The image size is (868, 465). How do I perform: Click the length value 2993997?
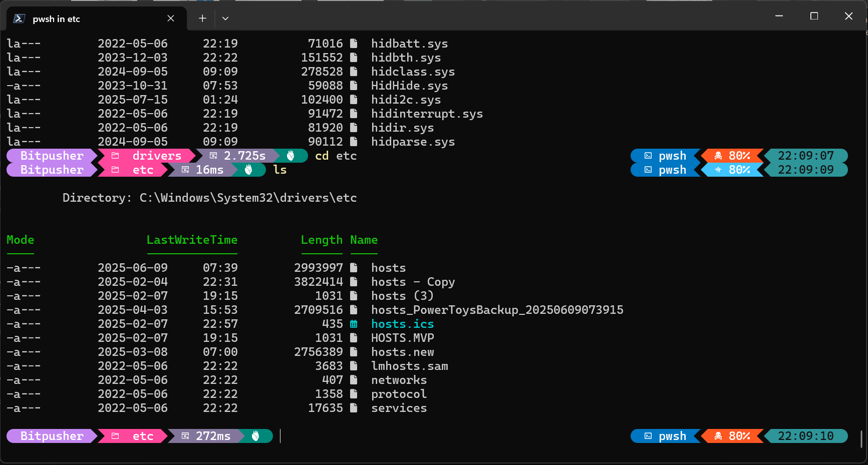pos(319,268)
